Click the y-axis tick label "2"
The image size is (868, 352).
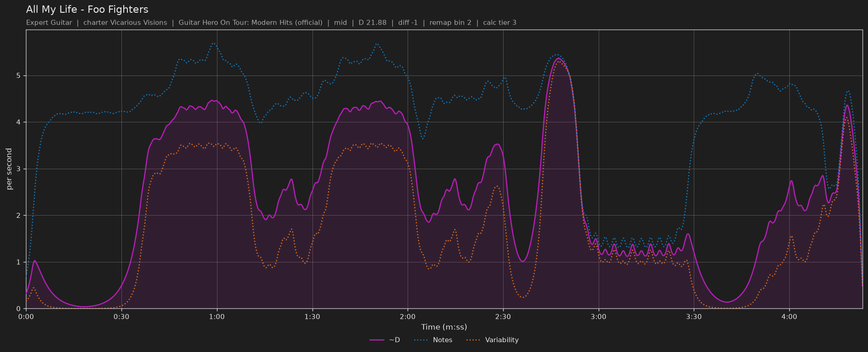click(x=19, y=216)
